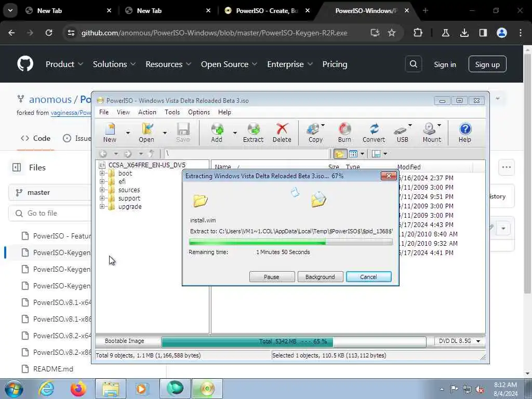Click GitHub Sign up button

tap(487, 64)
